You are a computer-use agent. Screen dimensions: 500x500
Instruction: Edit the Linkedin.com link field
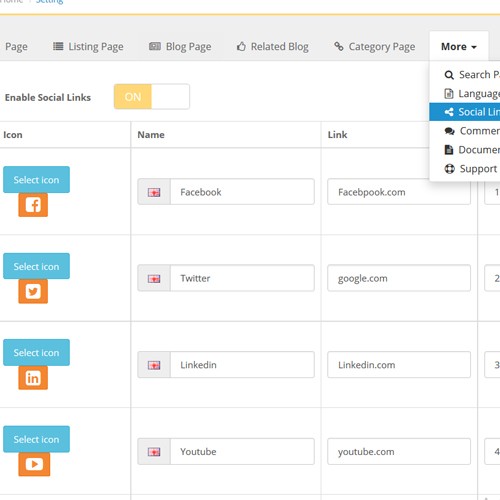pyautogui.click(x=399, y=365)
